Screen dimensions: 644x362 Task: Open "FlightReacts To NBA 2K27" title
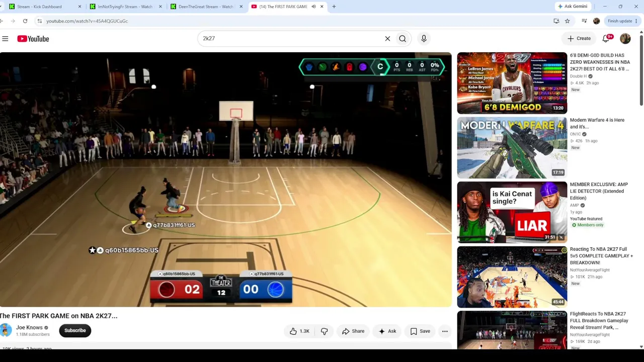[599, 320]
